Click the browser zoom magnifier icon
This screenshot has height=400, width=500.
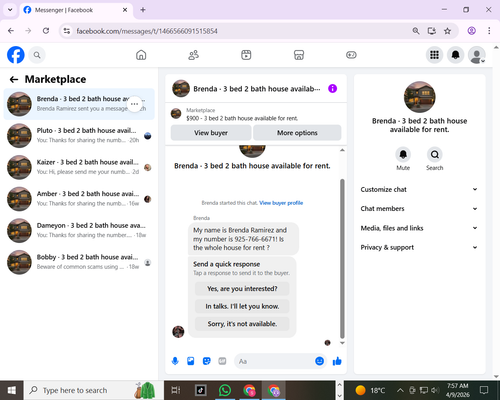(416, 31)
